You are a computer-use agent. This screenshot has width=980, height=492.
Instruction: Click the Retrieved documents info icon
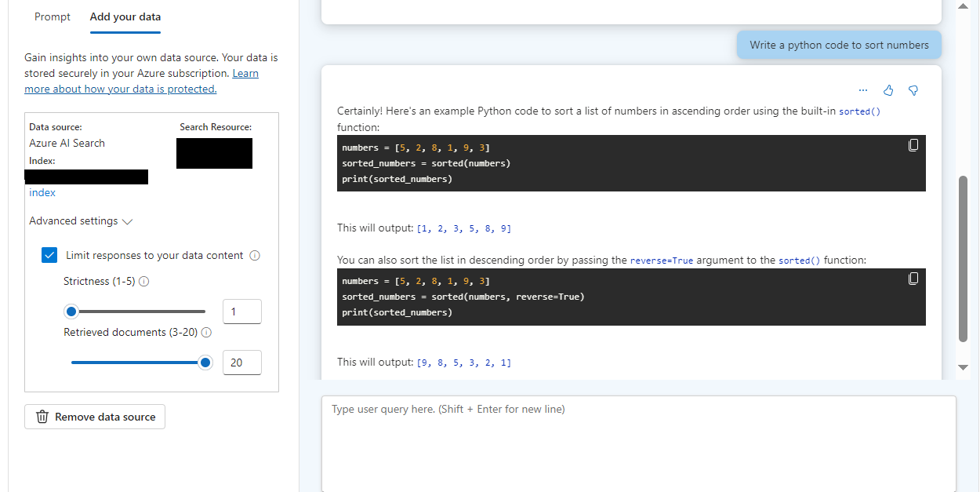coord(207,333)
